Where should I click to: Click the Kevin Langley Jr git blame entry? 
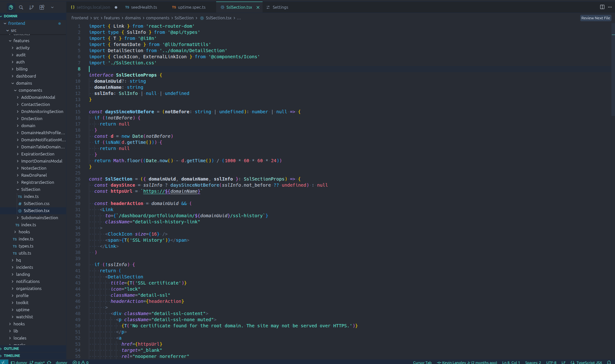tap(467, 362)
